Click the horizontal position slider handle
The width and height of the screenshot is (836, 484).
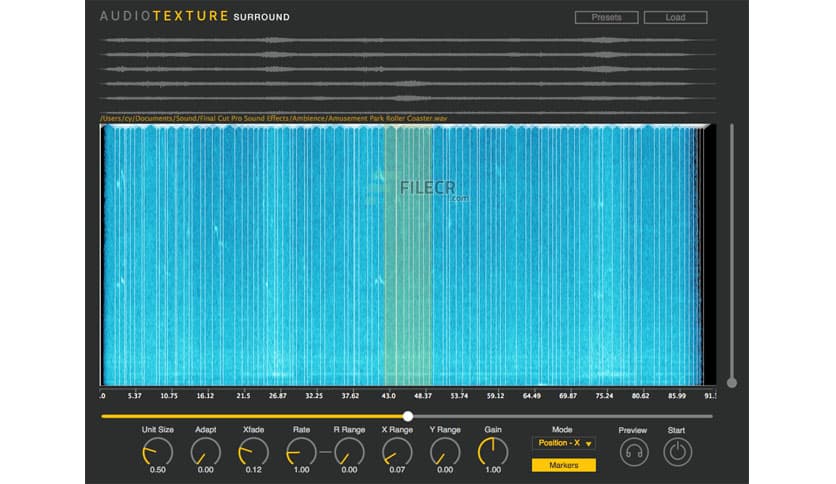pos(408,416)
